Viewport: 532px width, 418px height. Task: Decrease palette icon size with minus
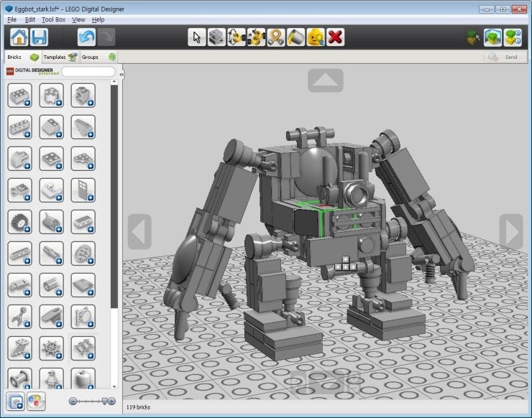[x=73, y=401]
